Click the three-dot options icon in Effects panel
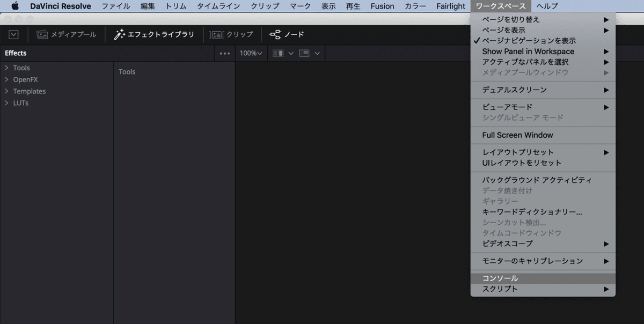The width and height of the screenshot is (644, 324). [224, 53]
